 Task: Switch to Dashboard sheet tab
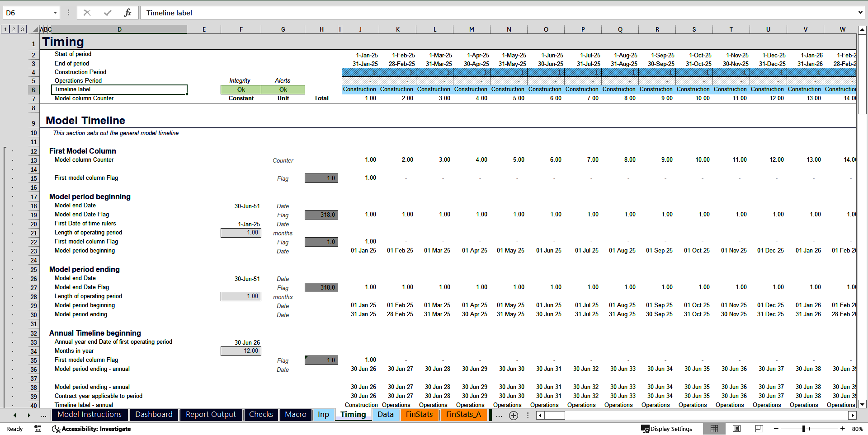click(x=154, y=415)
